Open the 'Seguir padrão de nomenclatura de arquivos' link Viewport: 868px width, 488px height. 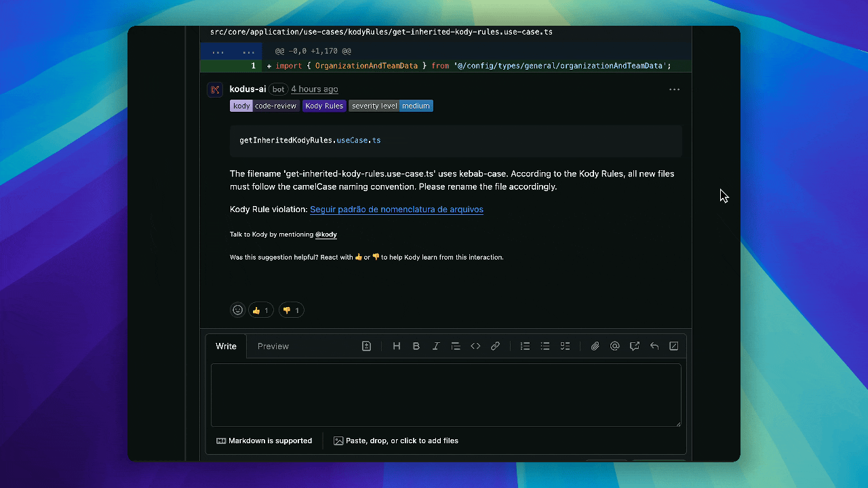click(x=397, y=209)
